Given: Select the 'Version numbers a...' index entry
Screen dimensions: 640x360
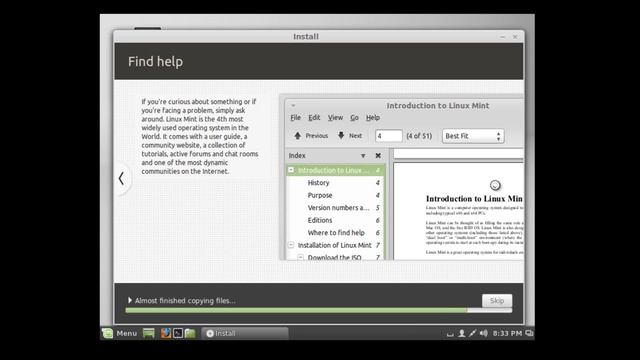Looking at the screenshot, I should point(338,208).
